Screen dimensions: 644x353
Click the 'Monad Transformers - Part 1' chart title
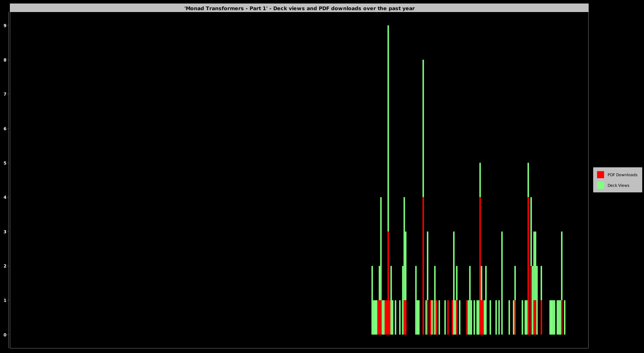coord(299,8)
